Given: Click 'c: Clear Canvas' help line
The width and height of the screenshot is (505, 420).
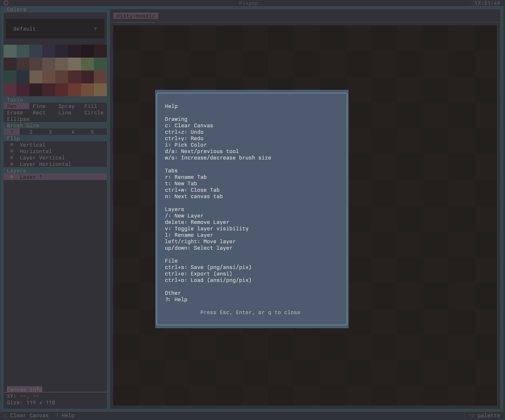Looking at the screenshot, I should pos(189,126).
